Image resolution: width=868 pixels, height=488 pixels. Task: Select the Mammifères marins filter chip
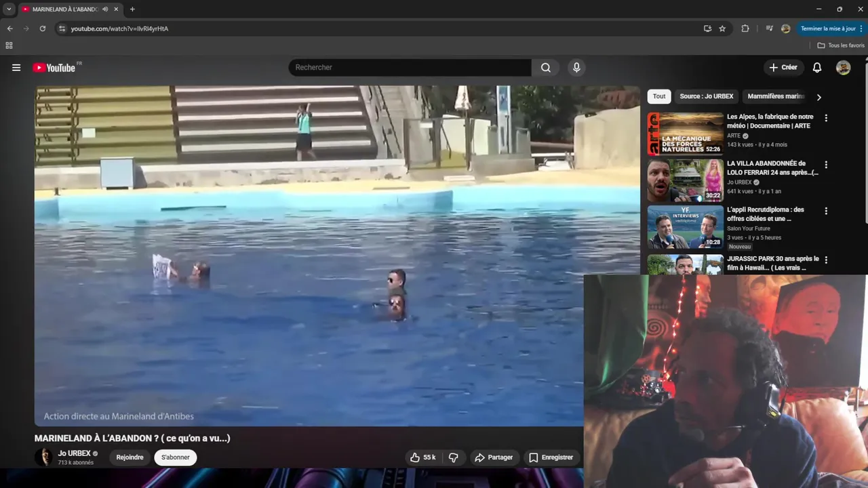click(776, 96)
